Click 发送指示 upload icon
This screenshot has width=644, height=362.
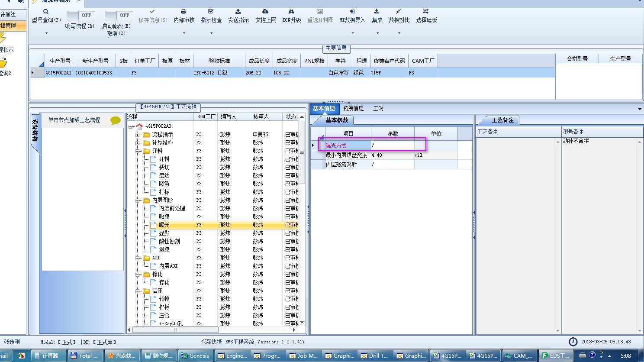point(238,12)
